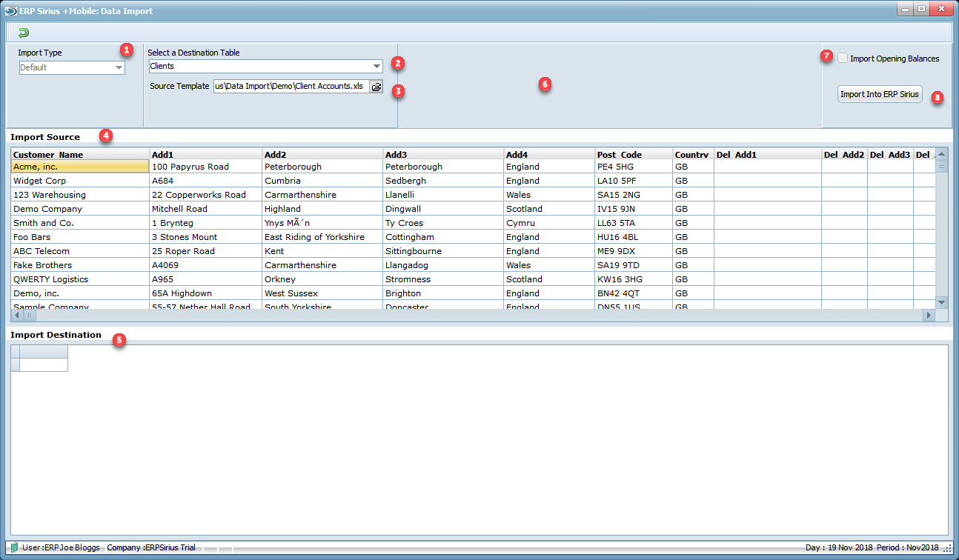This screenshot has width=959, height=560.
Task: Click the 65A Highdown cell
Action: 206,293
